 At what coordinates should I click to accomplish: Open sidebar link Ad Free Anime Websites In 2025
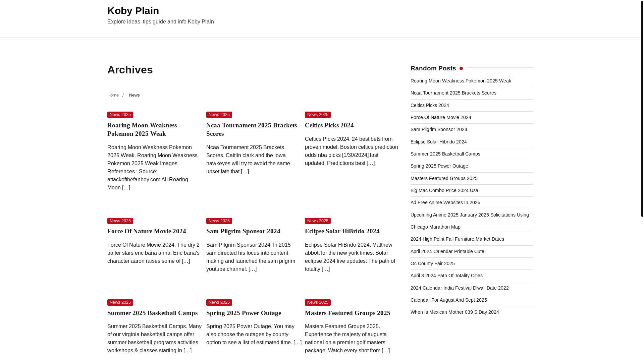click(445, 202)
